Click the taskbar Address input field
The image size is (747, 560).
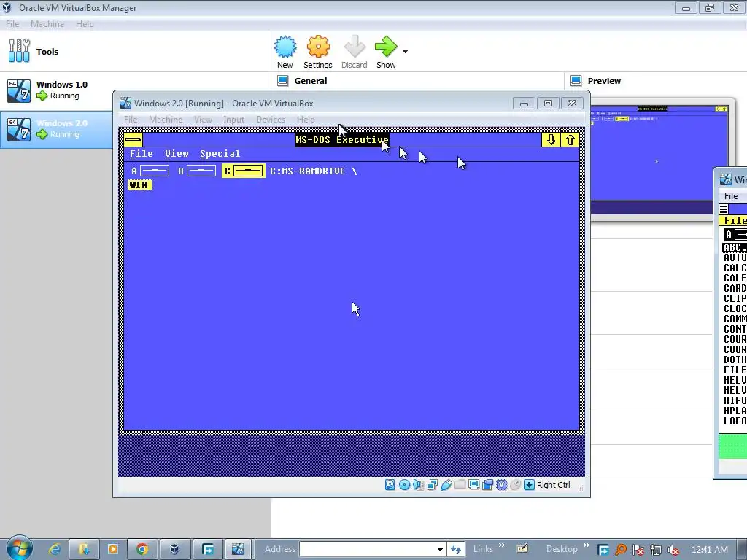coord(367,549)
